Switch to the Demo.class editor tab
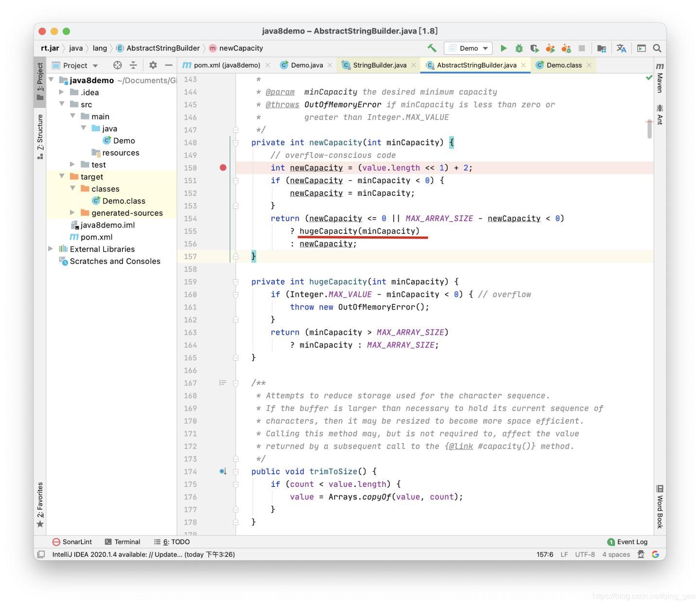700x605 pixels. coord(563,65)
